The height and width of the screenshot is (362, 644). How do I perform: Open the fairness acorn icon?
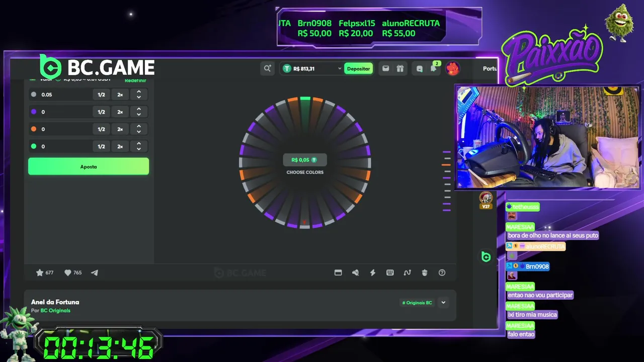pyautogui.click(x=425, y=273)
